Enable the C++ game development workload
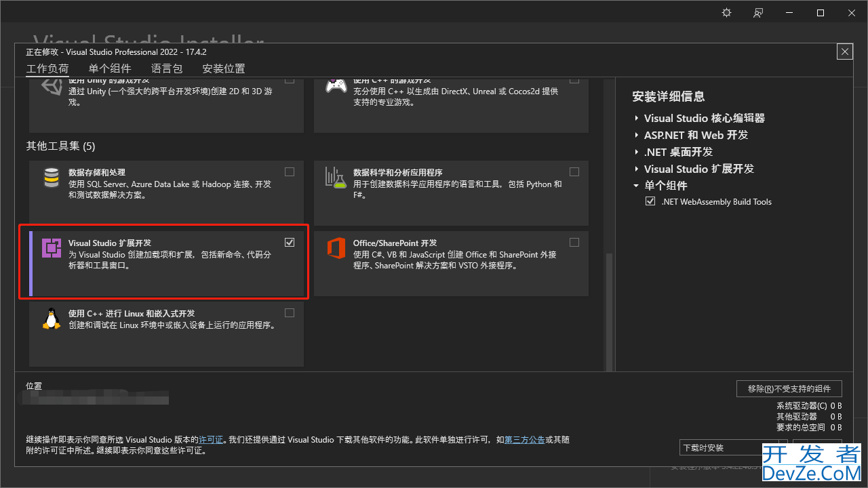 coord(574,79)
